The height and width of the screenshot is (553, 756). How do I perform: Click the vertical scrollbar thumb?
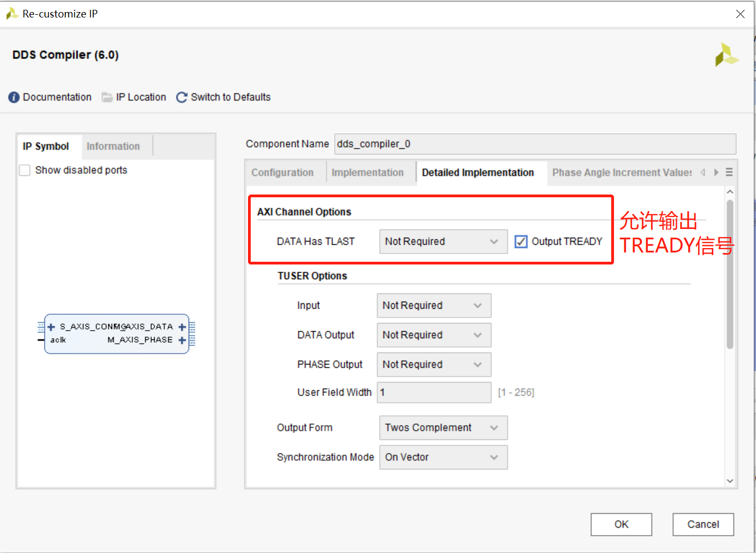coord(730,274)
